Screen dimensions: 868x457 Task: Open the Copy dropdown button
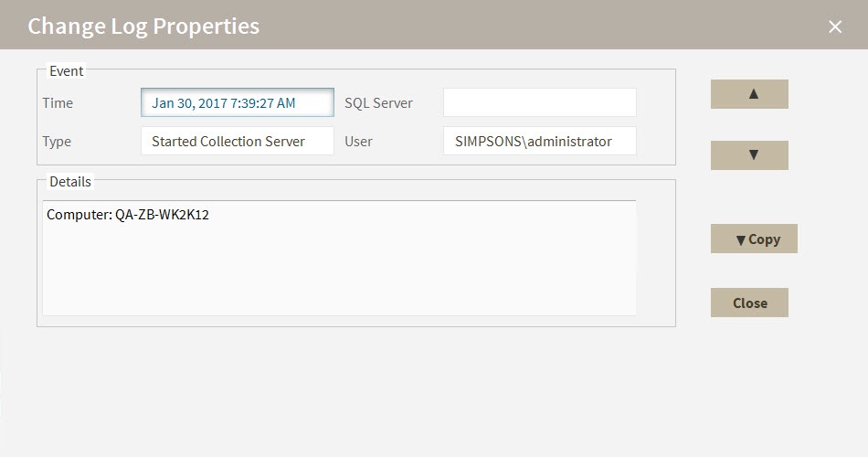click(754, 239)
